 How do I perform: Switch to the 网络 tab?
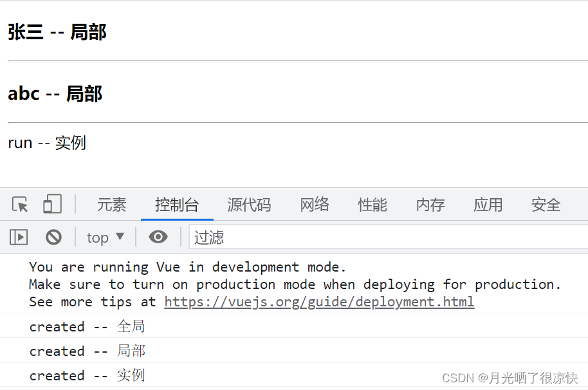[314, 205]
